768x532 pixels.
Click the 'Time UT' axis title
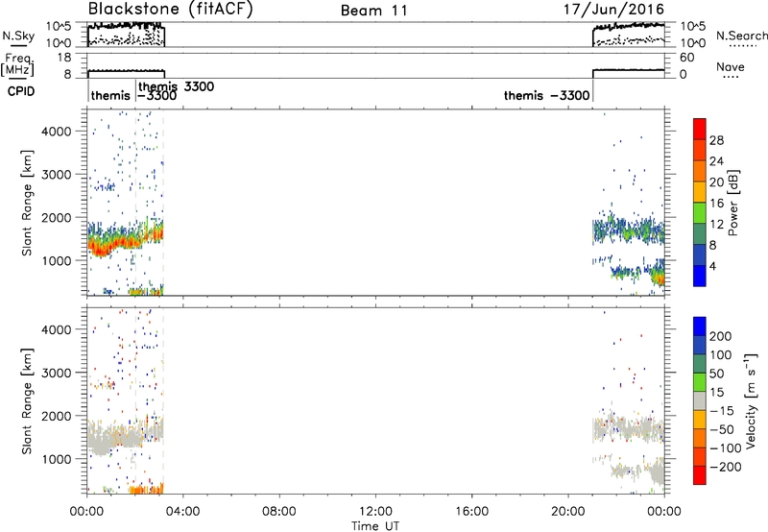point(375,525)
